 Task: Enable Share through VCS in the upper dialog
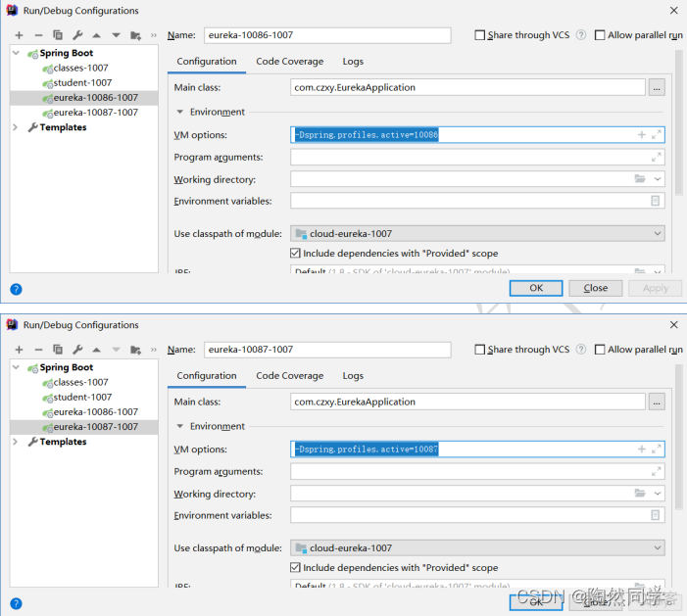tap(480, 35)
